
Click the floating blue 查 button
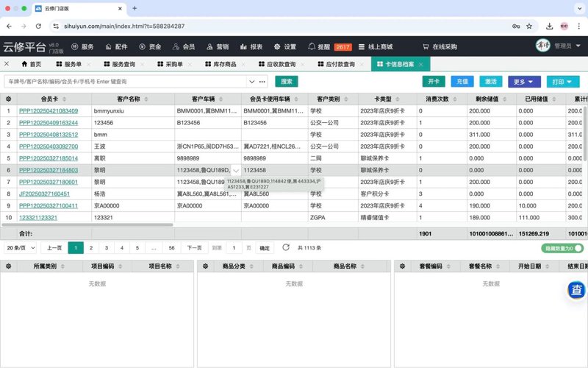pos(576,290)
